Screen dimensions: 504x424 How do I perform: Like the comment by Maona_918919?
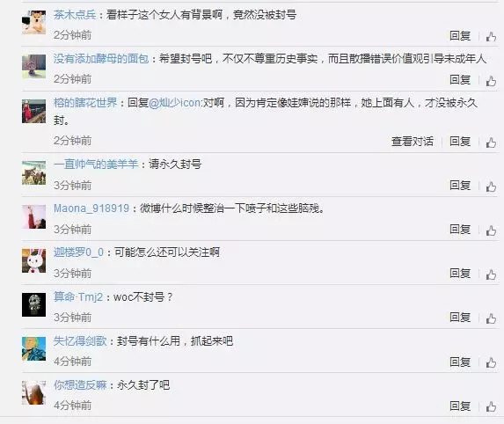pos(491,230)
